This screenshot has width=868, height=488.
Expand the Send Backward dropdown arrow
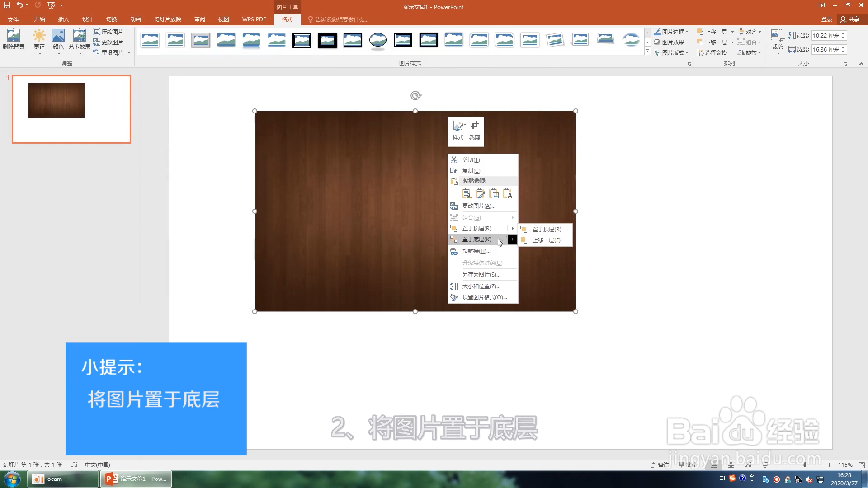pyautogui.click(x=732, y=42)
